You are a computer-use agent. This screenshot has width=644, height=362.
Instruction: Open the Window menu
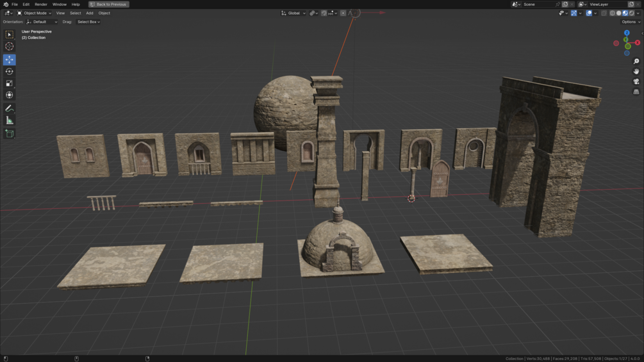(59, 4)
